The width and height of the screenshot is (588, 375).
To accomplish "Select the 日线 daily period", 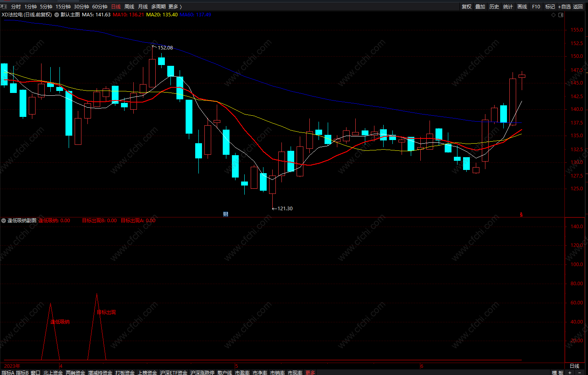I will click(116, 7).
